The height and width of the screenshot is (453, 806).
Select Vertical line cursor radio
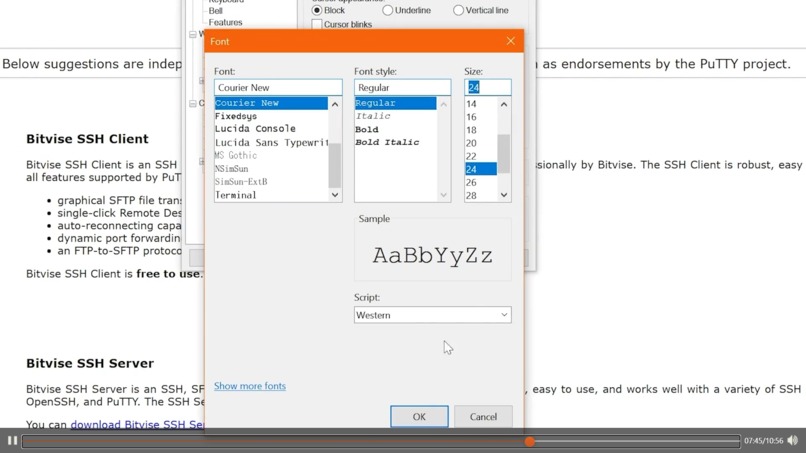(459, 10)
